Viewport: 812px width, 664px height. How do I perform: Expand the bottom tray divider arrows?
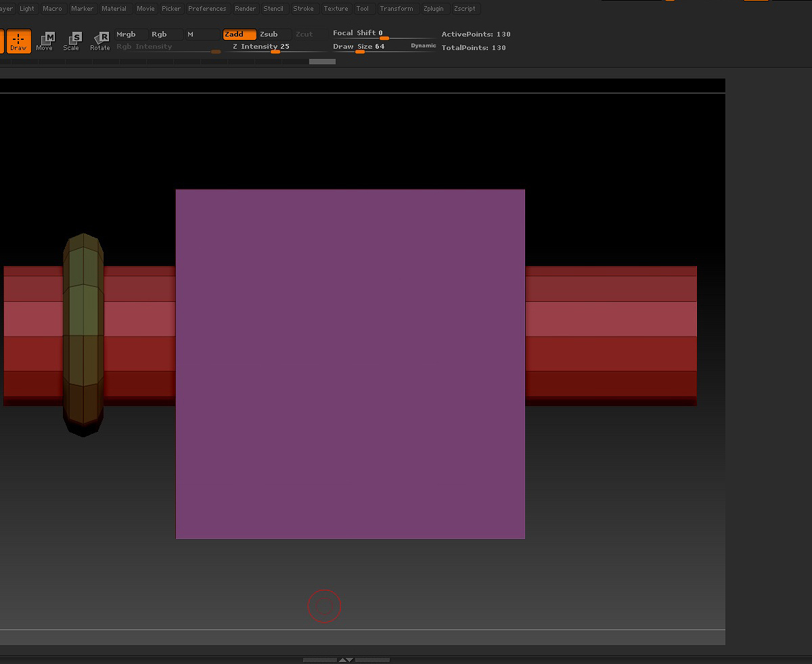pos(346,659)
